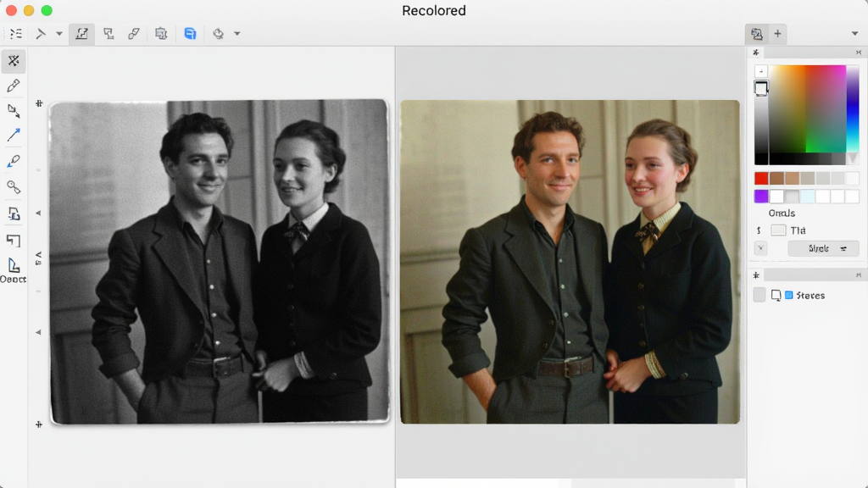The image size is (868, 488).
Task: Close the color panel with its header X
Action: [859, 53]
